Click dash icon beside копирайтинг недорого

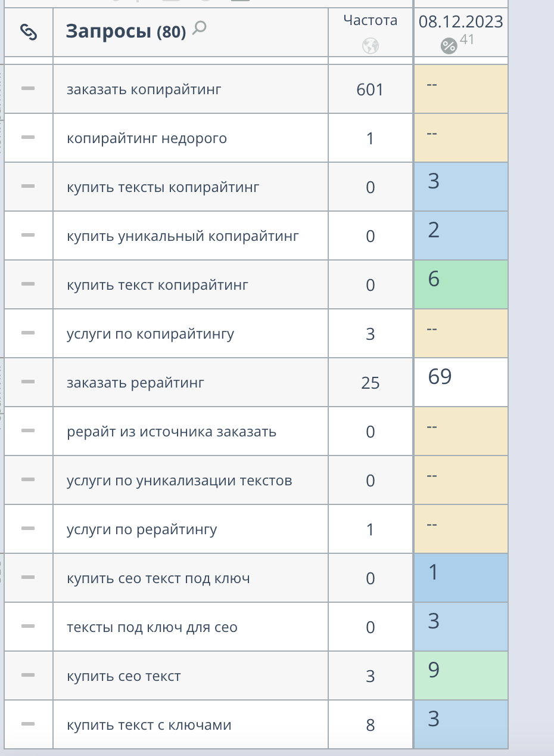click(x=28, y=137)
